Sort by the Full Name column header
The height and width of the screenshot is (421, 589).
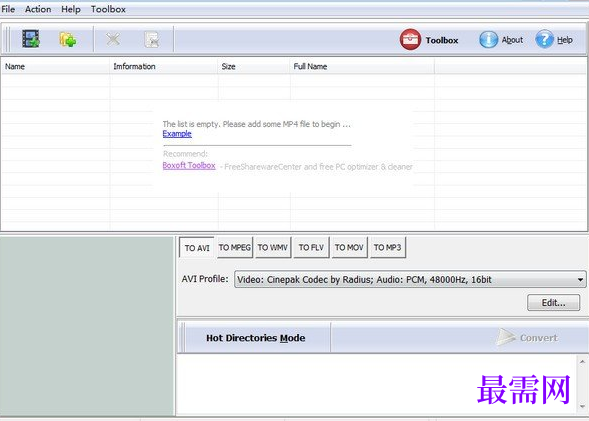pos(362,66)
